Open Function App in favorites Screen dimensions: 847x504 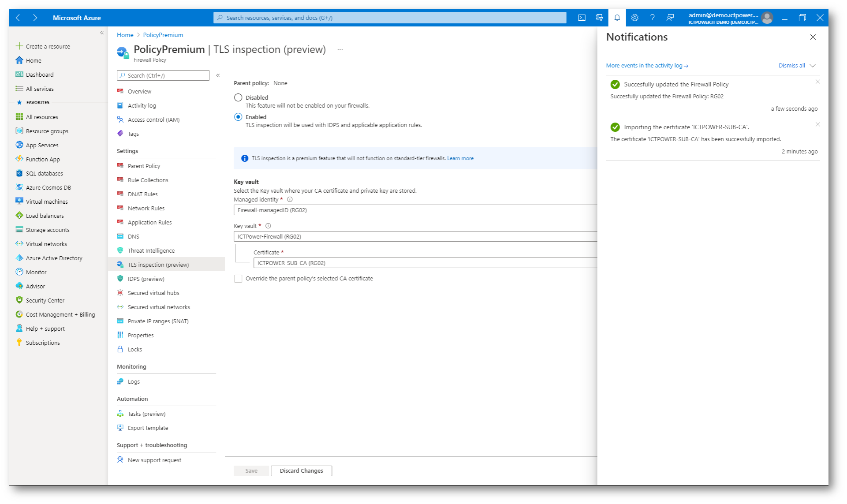coord(43,159)
